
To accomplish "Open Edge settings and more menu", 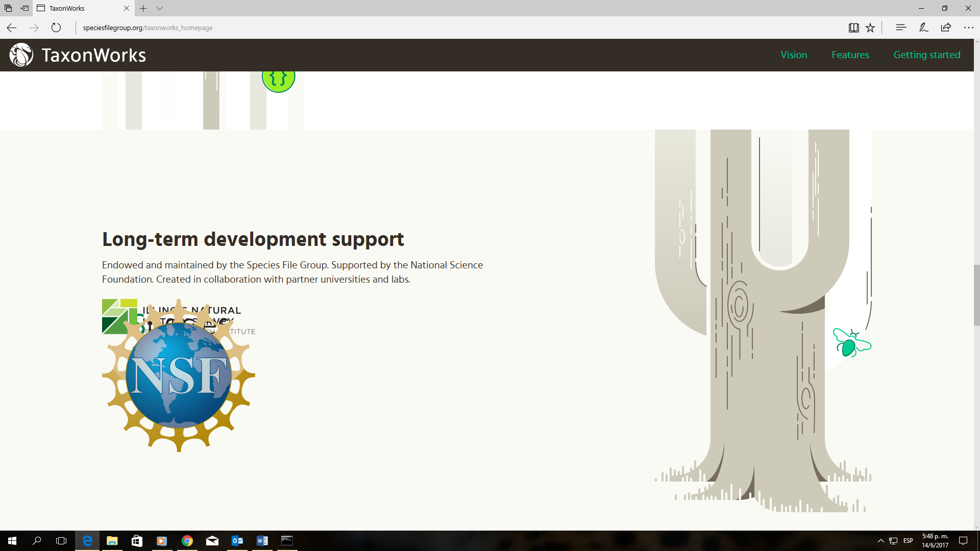I will [968, 28].
